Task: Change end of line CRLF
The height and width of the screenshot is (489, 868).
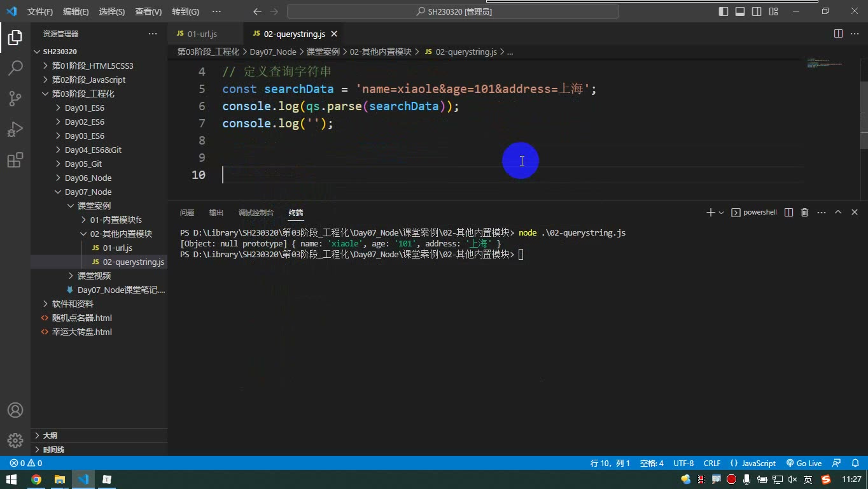Action: 712,464
